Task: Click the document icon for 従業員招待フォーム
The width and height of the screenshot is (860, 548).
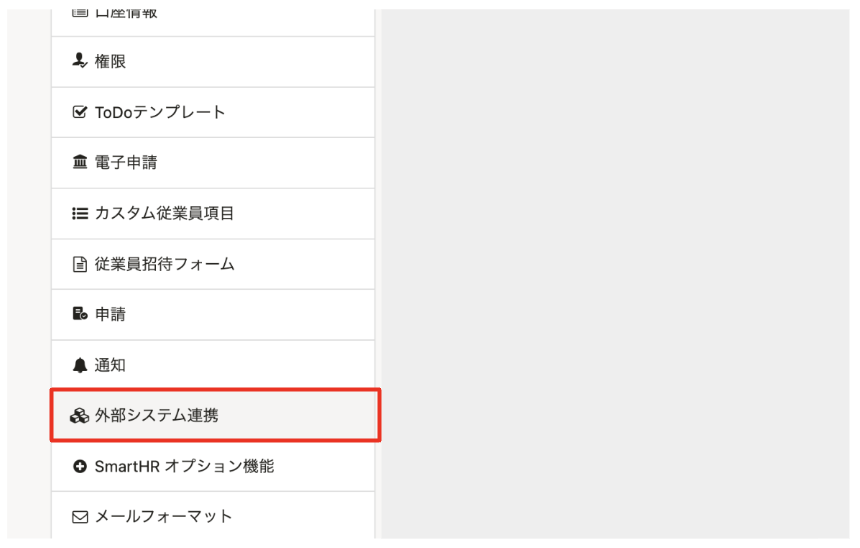Action: click(x=80, y=264)
